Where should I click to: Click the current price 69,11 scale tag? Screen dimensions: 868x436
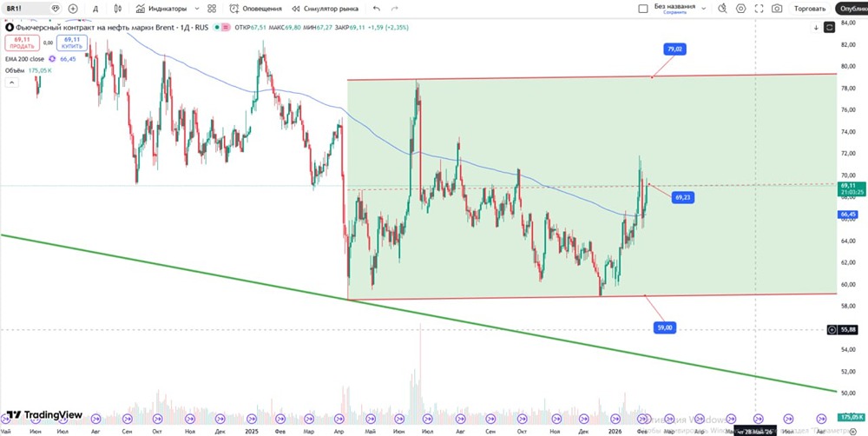(x=852, y=188)
